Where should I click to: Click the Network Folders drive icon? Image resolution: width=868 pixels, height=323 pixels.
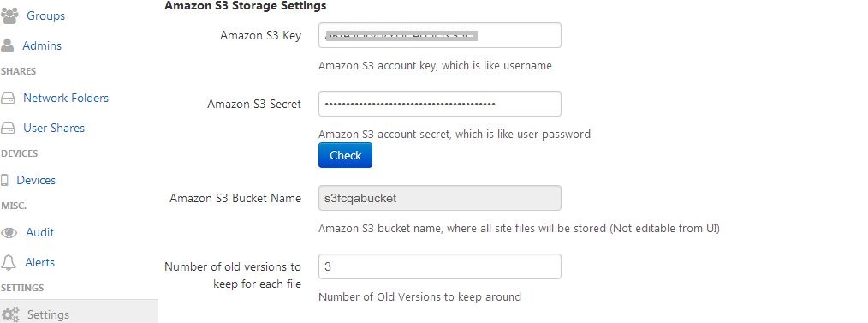click(8, 99)
